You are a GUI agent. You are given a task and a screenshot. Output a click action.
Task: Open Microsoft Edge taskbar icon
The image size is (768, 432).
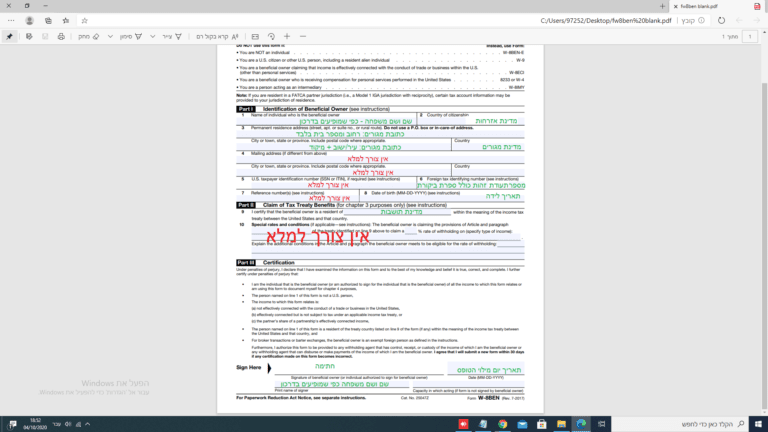581,424
